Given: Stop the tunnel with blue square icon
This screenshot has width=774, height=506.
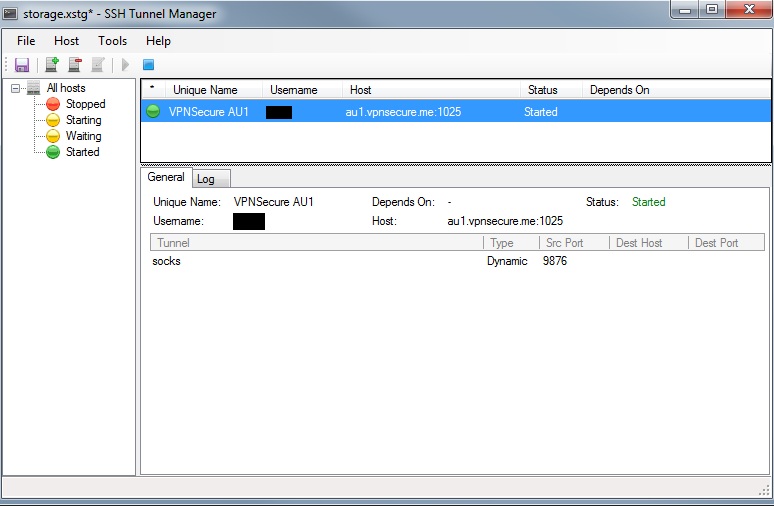Looking at the screenshot, I should [x=149, y=65].
